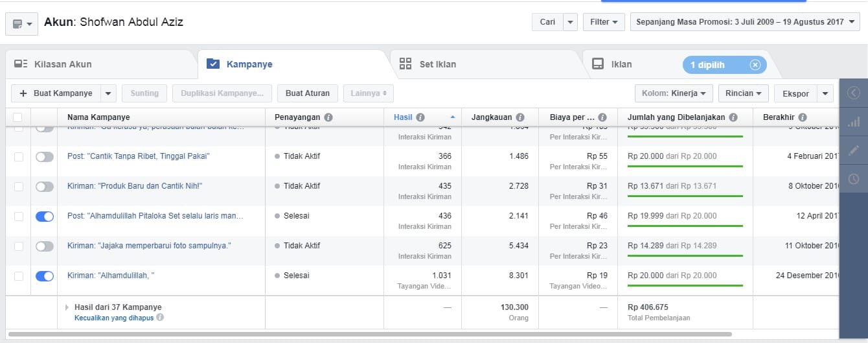Click the Set Iklan grid icon
Viewport: 868px width, 343px height.
pyautogui.click(x=405, y=64)
